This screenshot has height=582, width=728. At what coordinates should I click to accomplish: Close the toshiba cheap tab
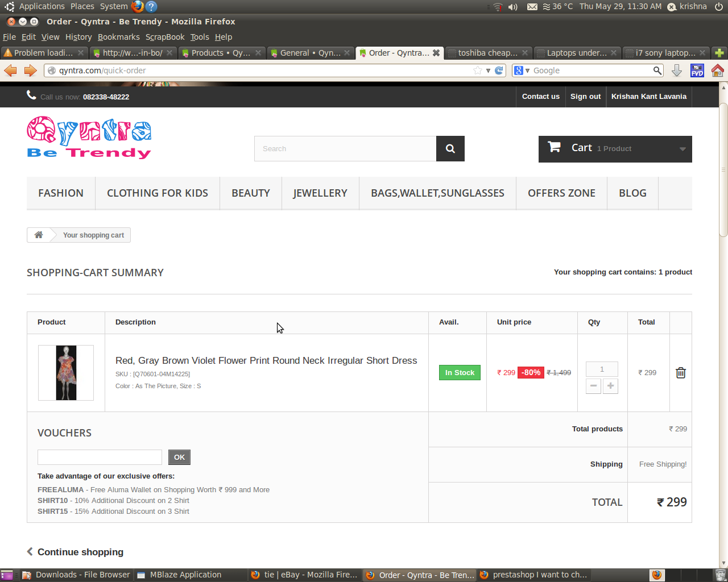point(525,53)
